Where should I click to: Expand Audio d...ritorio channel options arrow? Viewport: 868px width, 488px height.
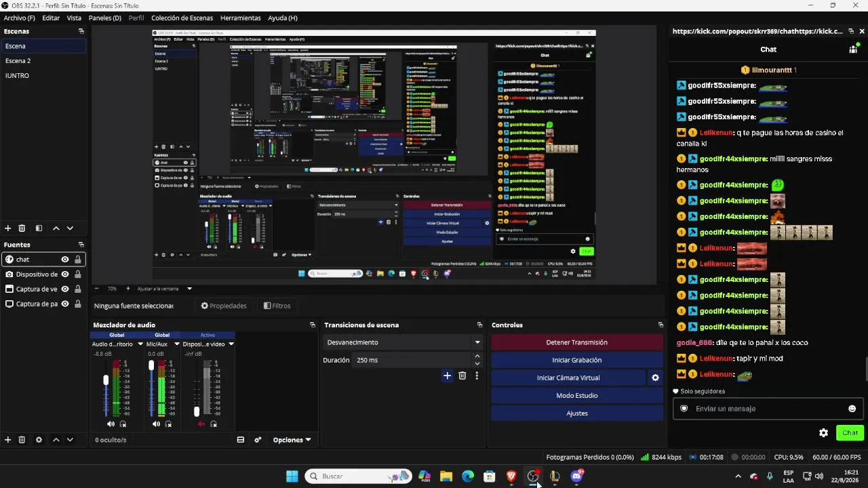coord(140,344)
